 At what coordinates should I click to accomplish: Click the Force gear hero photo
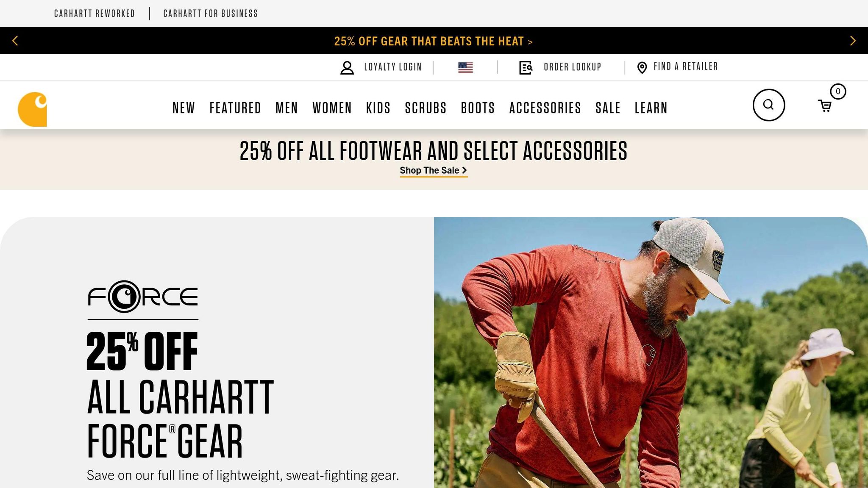click(x=651, y=352)
